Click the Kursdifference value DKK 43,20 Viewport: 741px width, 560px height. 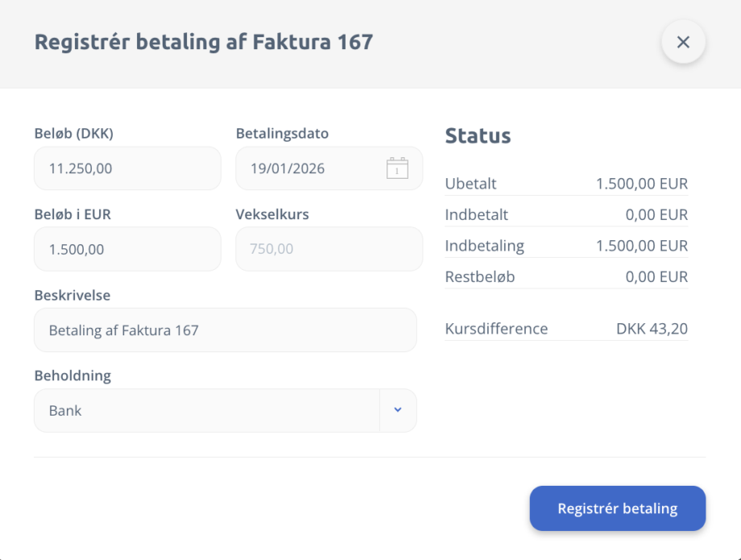coord(652,329)
